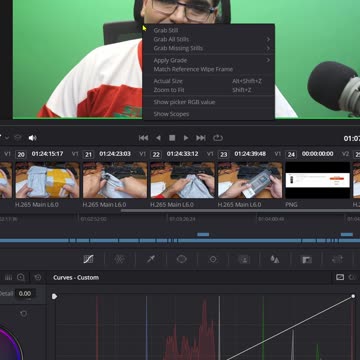Select the Qualifier eyedropper palette
360x360 pixels.
coord(151,259)
